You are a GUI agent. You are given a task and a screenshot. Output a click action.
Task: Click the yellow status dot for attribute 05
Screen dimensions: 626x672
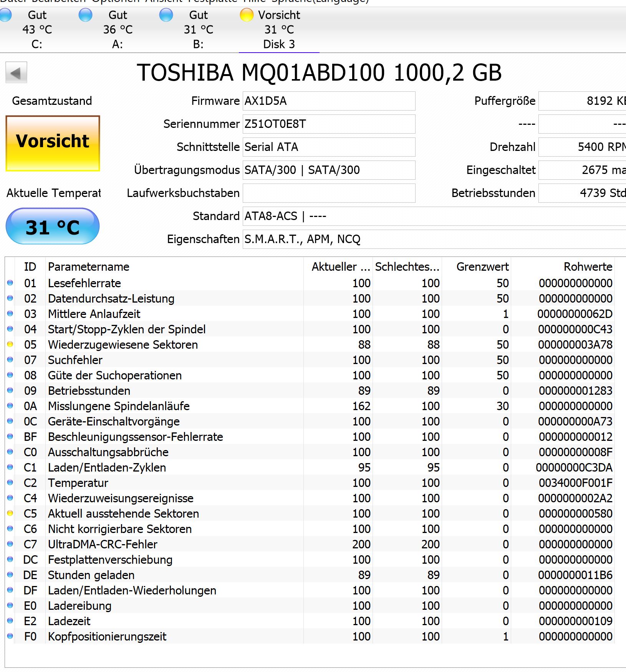click(x=10, y=344)
